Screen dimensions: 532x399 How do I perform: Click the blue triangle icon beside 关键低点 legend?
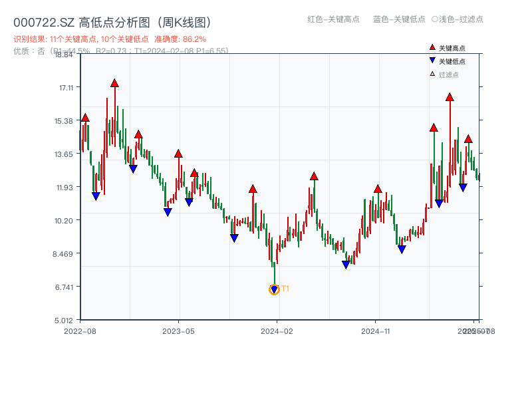[432, 61]
